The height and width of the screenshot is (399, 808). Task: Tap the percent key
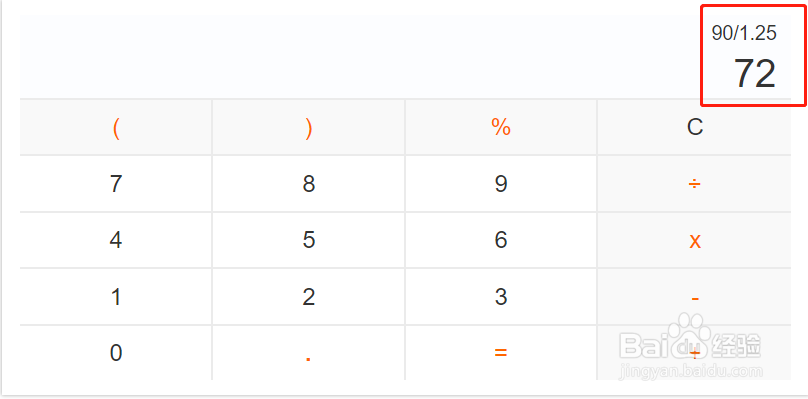[501, 127]
